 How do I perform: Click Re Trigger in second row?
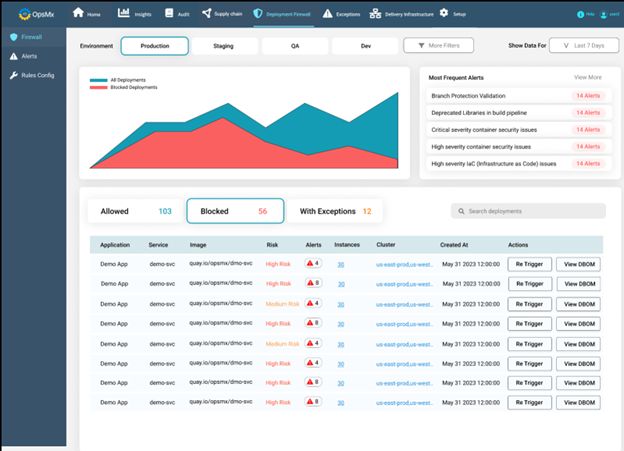(x=529, y=284)
